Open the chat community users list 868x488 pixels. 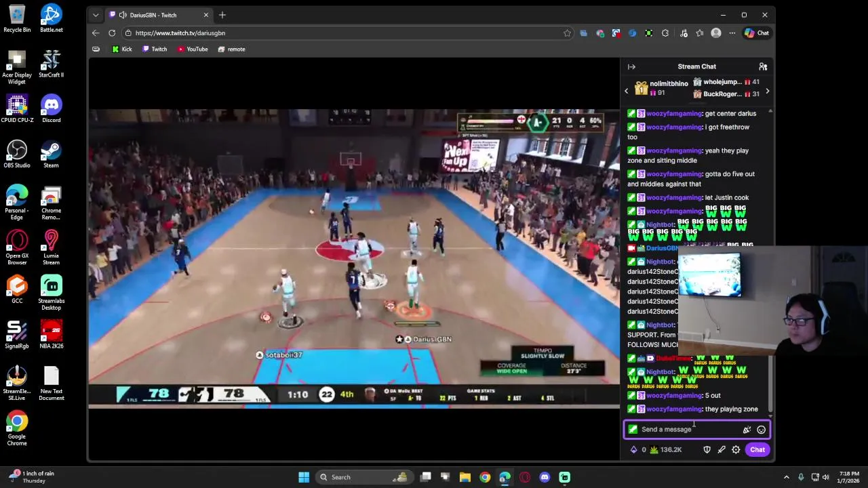click(x=763, y=66)
